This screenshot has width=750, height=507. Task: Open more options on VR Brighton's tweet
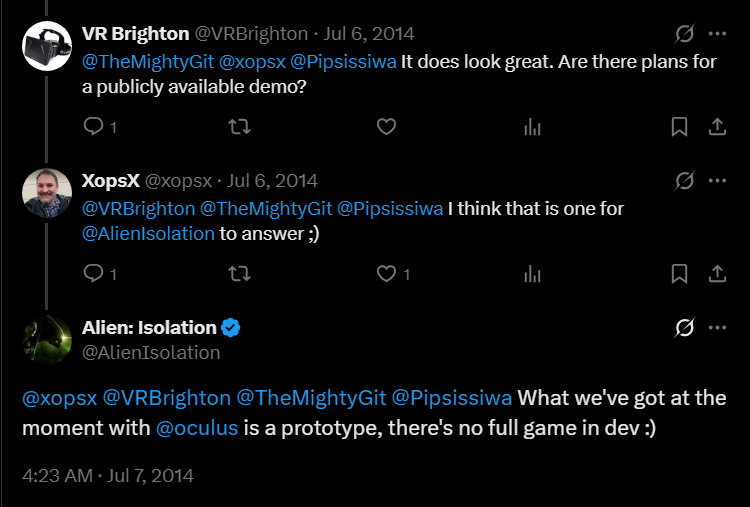coord(716,34)
